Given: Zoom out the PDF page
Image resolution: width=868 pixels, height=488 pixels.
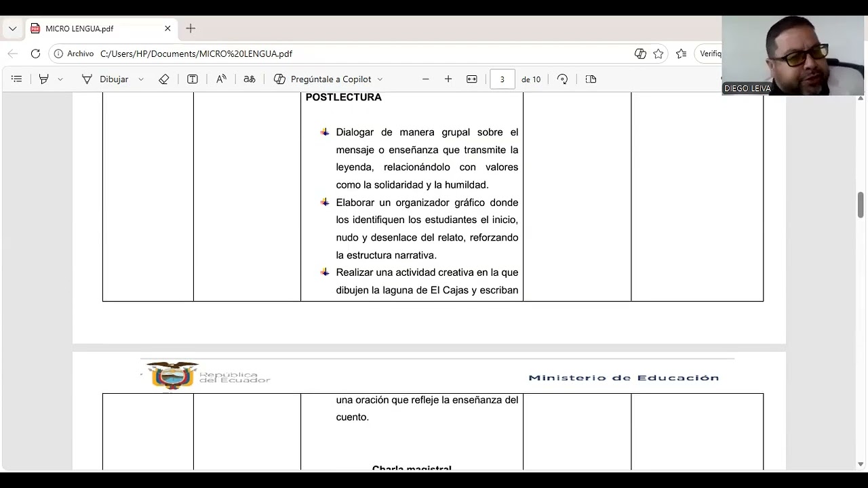Looking at the screenshot, I should pyautogui.click(x=426, y=79).
